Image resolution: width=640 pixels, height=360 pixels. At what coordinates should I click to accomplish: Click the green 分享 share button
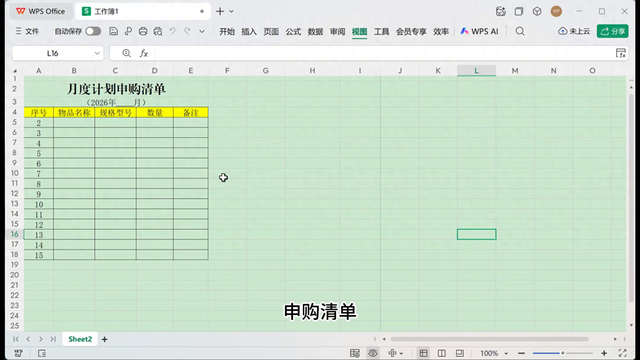pyautogui.click(x=613, y=31)
